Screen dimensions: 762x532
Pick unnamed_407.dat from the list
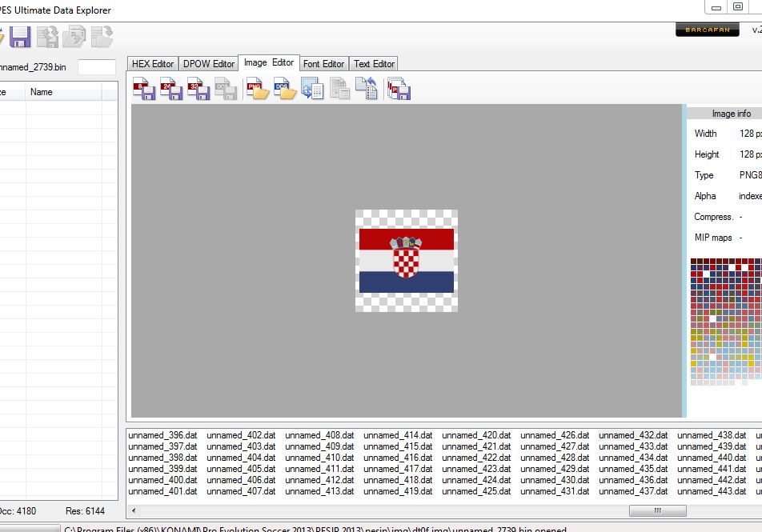click(x=241, y=491)
